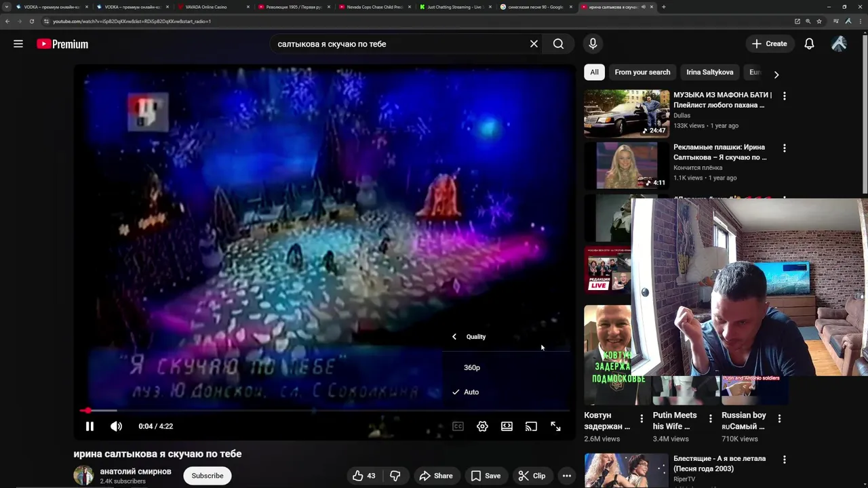Image resolution: width=868 pixels, height=488 pixels.
Task: Show more chips with the right arrow
Action: [x=776, y=75]
